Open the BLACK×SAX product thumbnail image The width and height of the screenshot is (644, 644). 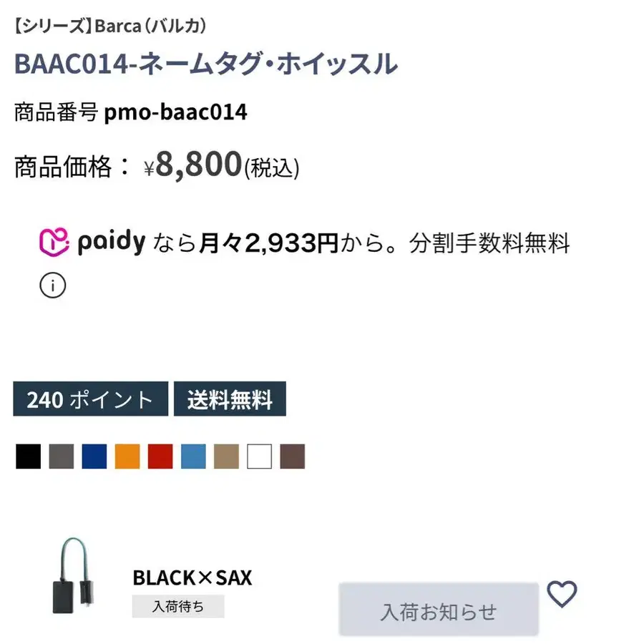(72, 576)
